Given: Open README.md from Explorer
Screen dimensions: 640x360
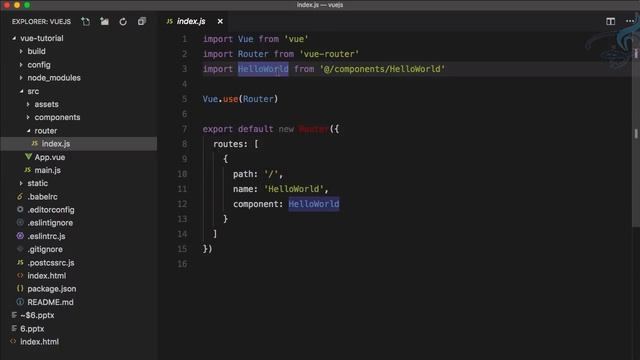Looking at the screenshot, I should [50, 302].
